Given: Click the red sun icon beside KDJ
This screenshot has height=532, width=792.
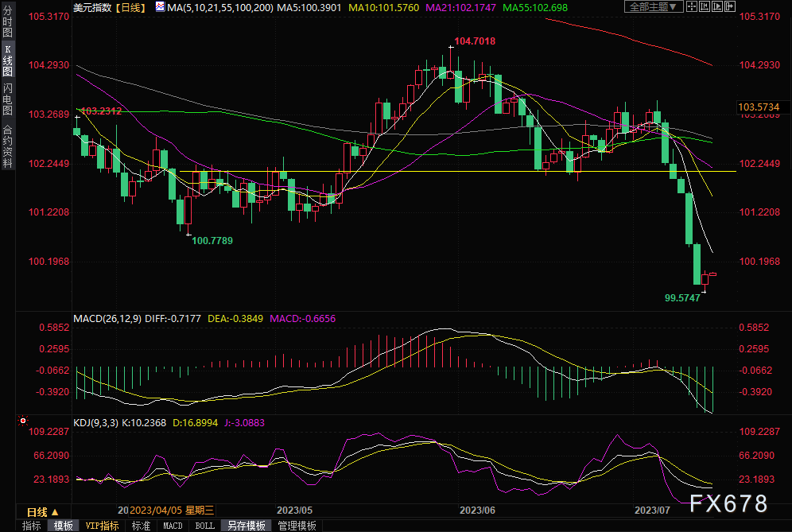Looking at the screenshot, I should coord(23,421).
